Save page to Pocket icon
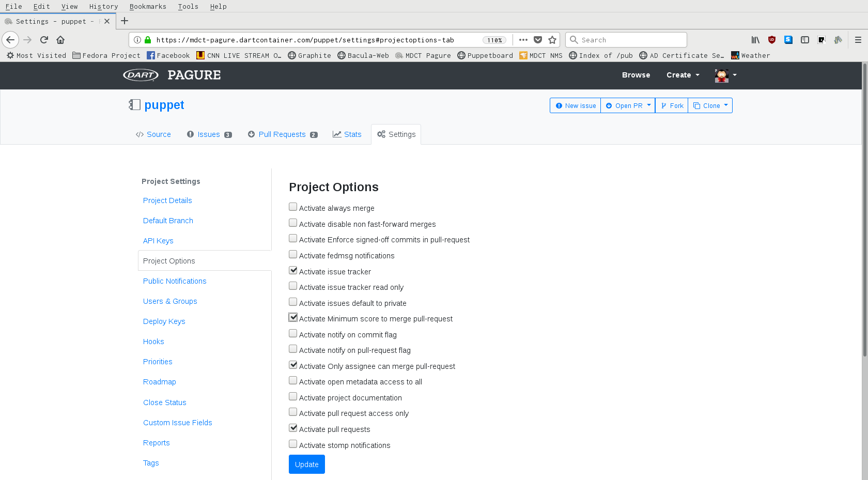 (538, 40)
